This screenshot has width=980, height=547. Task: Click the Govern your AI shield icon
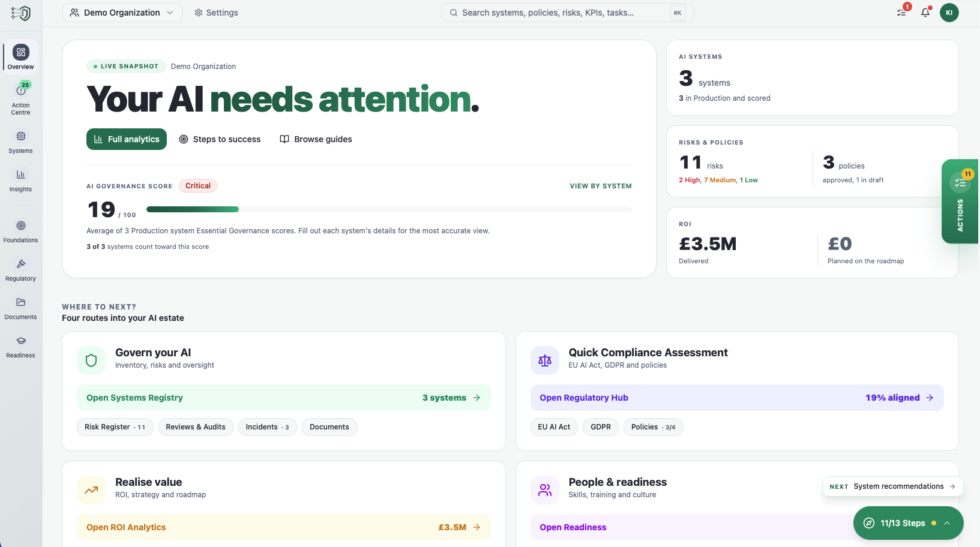tap(91, 360)
